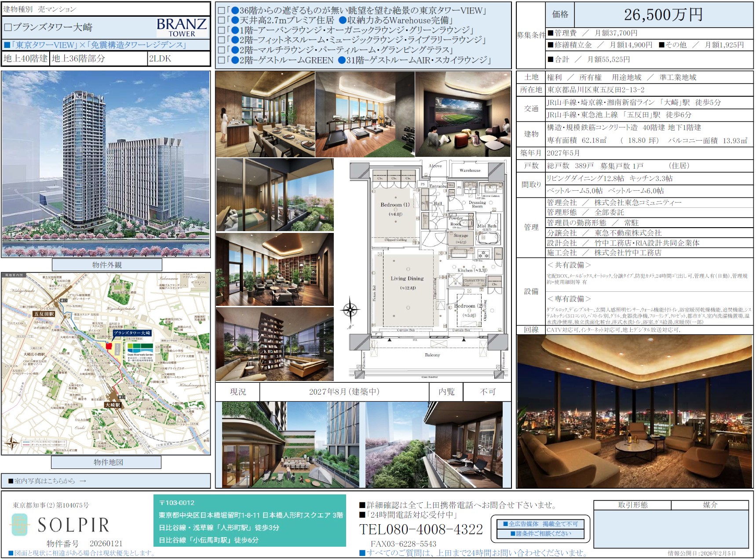Image resolution: width=756 pixels, height=559 pixels.
Task: Click the teal company address block
Action: tap(250, 521)
